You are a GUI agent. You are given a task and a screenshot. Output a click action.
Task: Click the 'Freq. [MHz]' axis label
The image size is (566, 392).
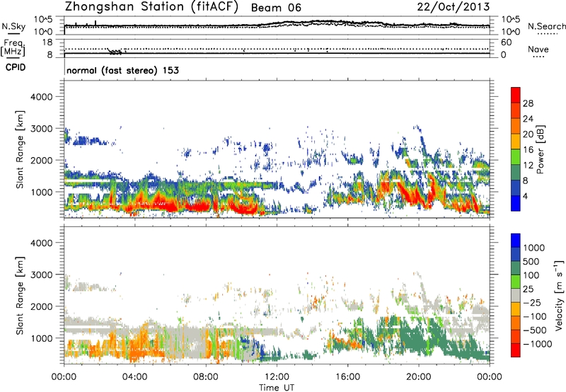point(13,47)
